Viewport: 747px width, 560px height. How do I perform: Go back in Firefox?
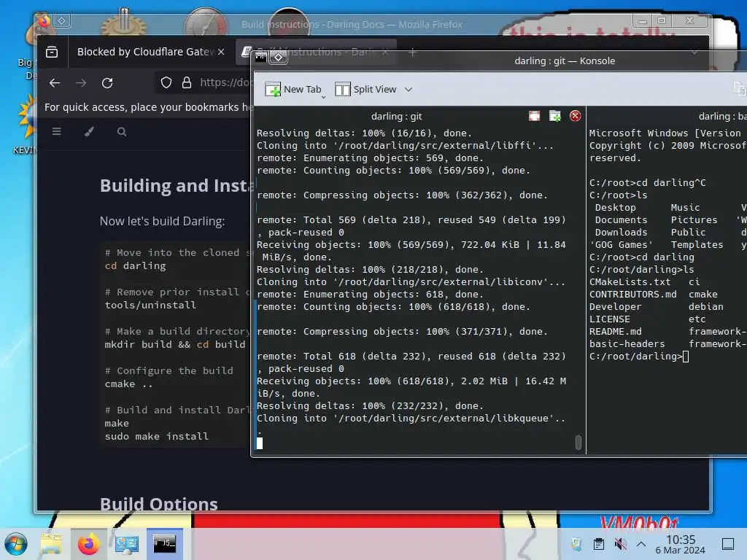tap(55, 83)
